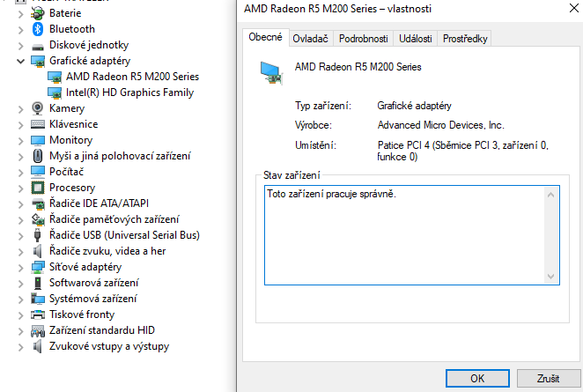The width and height of the screenshot is (583, 392).
Task: Expand the Zvukové vstupy a výstupy category
Action: [20, 347]
